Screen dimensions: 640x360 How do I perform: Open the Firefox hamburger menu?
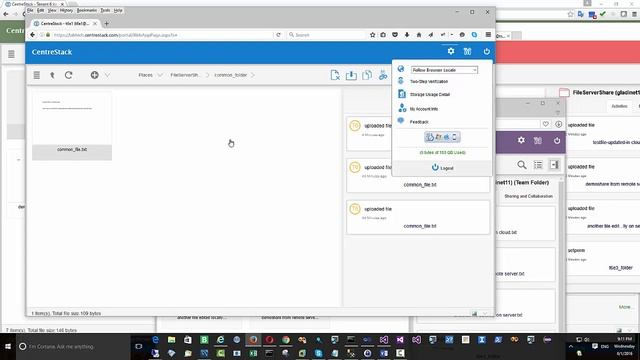coord(488,35)
